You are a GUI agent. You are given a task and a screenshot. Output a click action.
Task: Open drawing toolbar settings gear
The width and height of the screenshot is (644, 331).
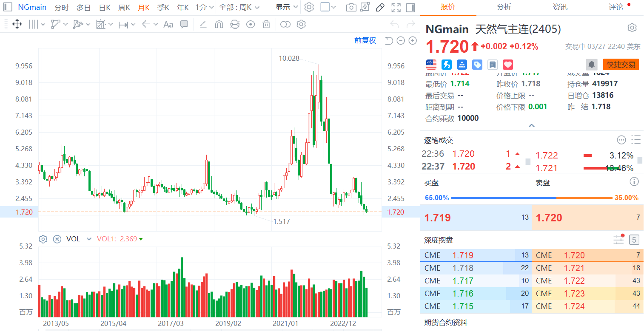tap(301, 24)
